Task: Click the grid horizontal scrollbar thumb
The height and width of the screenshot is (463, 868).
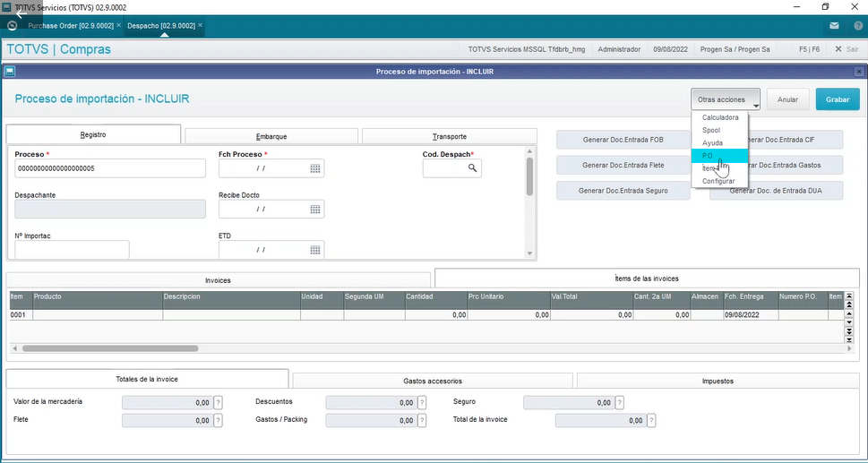Action: [x=110, y=348]
